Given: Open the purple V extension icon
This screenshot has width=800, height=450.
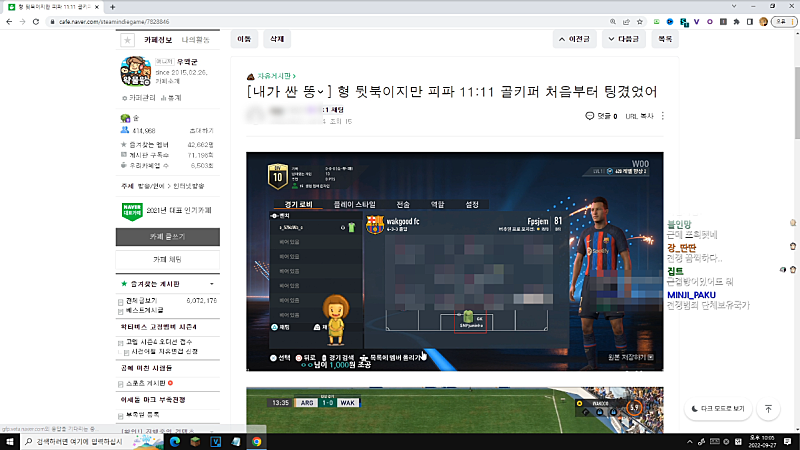Looking at the screenshot, I should [696, 22].
